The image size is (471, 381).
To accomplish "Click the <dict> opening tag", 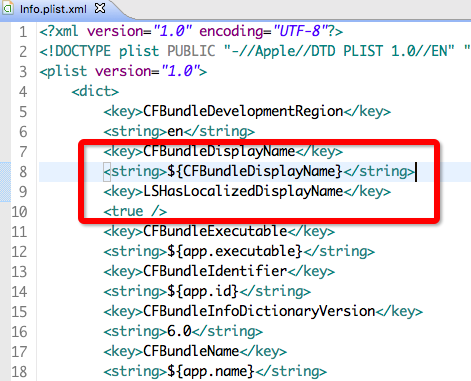I will [95, 91].
